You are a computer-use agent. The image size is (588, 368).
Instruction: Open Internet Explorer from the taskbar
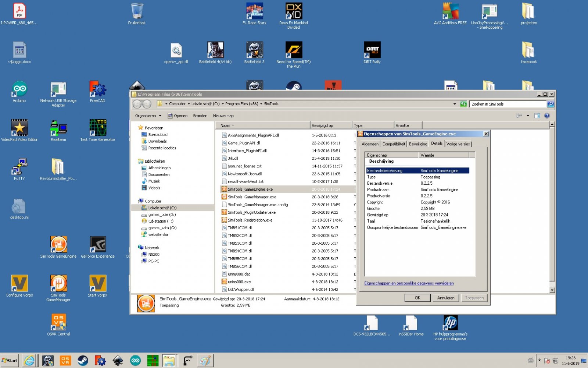29,361
